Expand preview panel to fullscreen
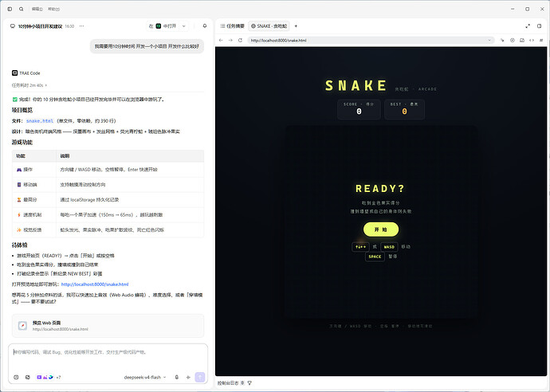The height and width of the screenshot is (392, 550). [x=528, y=26]
